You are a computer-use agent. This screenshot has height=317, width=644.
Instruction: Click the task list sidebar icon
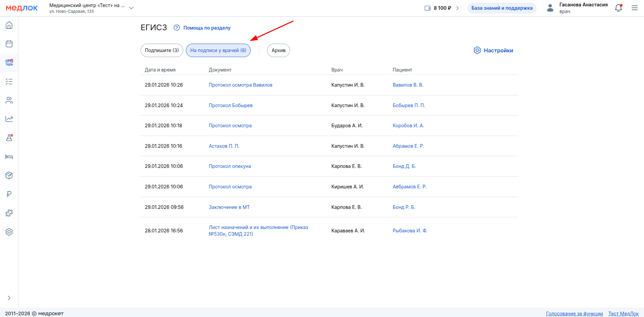coord(9,82)
